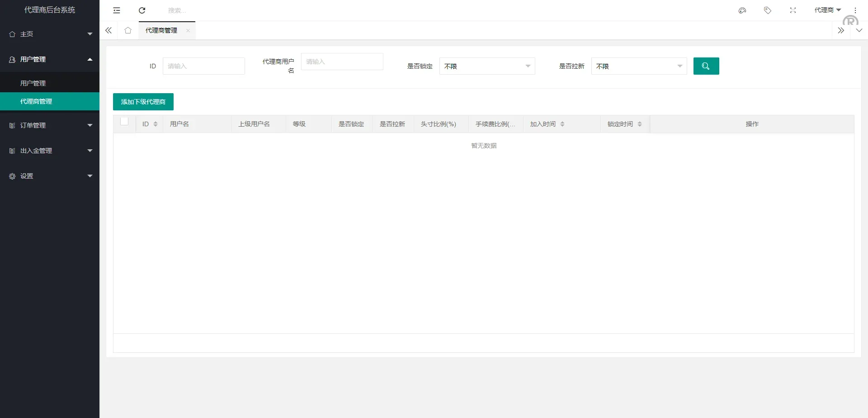Click the refresh page icon

(x=142, y=10)
